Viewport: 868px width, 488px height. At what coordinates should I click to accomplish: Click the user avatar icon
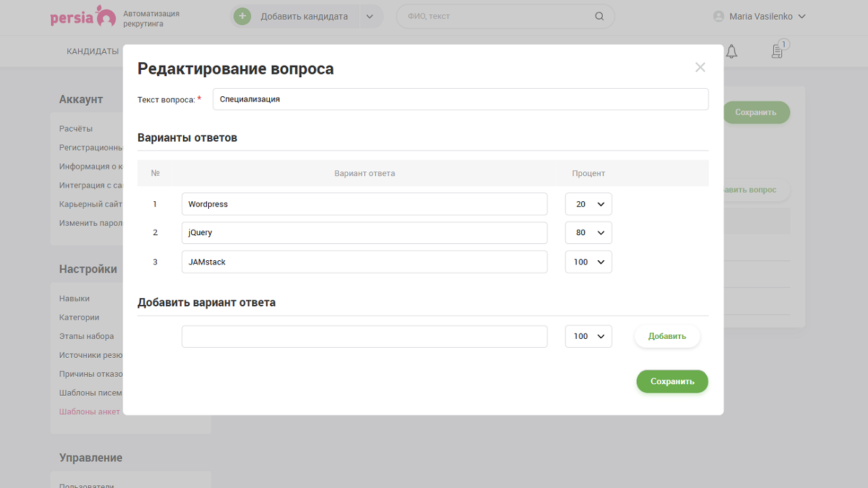click(719, 16)
